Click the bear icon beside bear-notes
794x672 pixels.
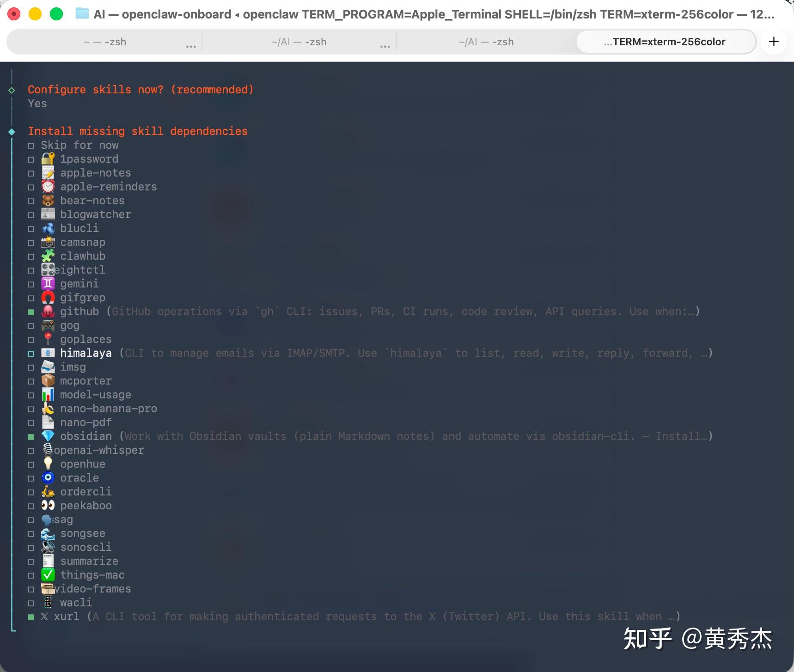click(x=48, y=201)
